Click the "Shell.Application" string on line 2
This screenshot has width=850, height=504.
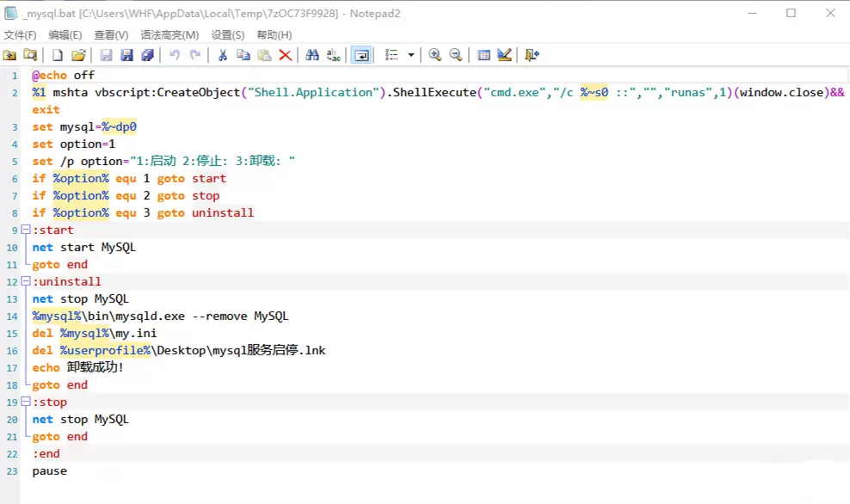314,93
